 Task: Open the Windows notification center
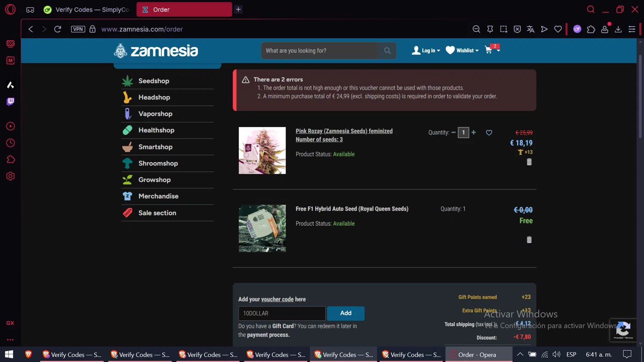pyautogui.click(x=627, y=354)
